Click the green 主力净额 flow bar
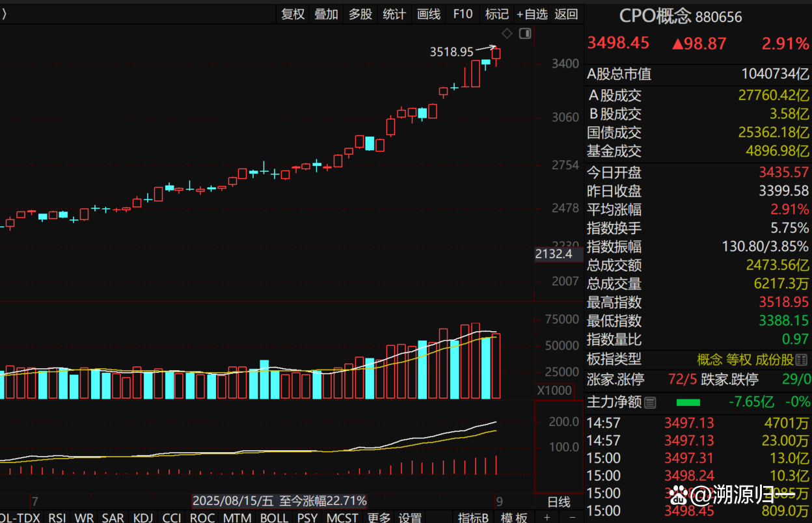Image resolution: width=812 pixels, height=523 pixels. [x=688, y=403]
